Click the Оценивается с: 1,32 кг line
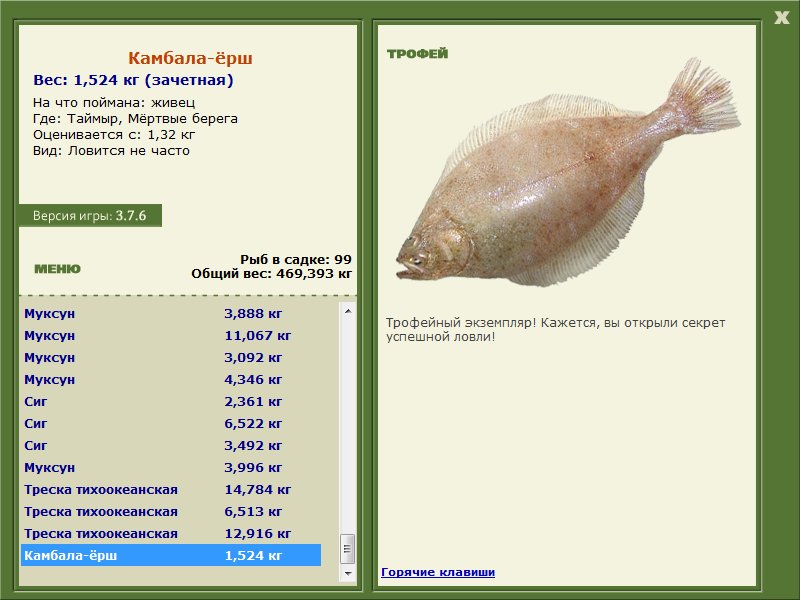Image resolution: width=800 pixels, height=600 pixels. click(114, 135)
